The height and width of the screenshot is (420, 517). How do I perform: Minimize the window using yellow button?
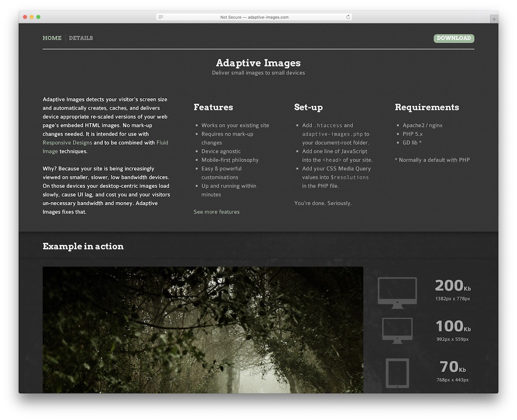31,17
